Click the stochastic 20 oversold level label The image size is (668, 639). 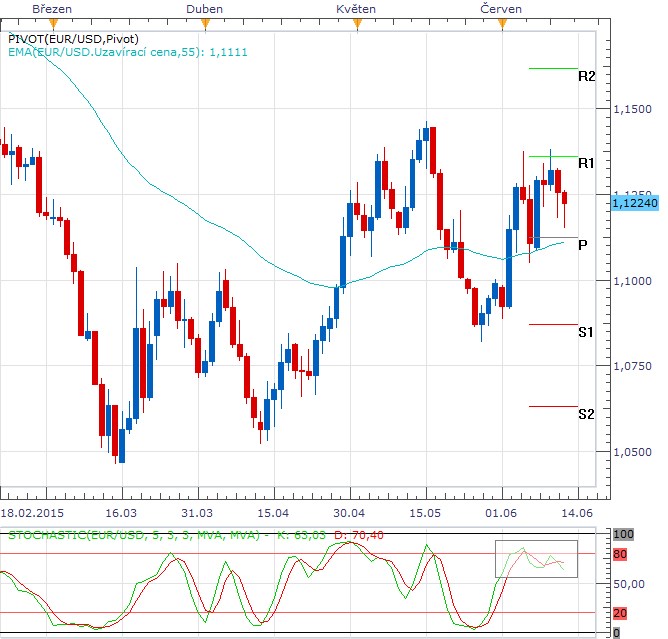pyautogui.click(x=620, y=613)
